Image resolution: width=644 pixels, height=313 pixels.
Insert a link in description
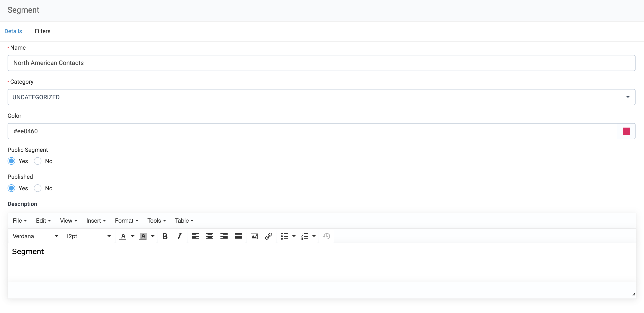[268, 236]
